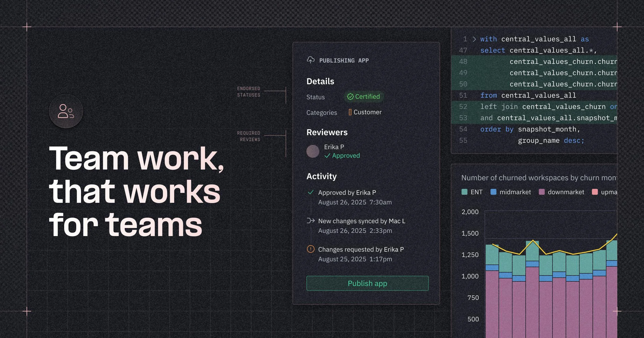Image resolution: width=644 pixels, height=338 pixels.
Task: Click the Details section heading
Action: (320, 81)
